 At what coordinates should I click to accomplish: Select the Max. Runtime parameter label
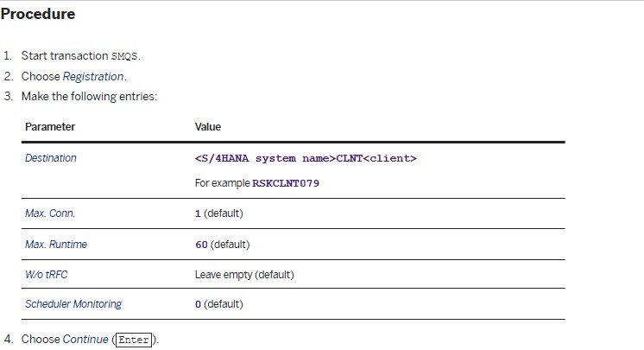(x=56, y=245)
